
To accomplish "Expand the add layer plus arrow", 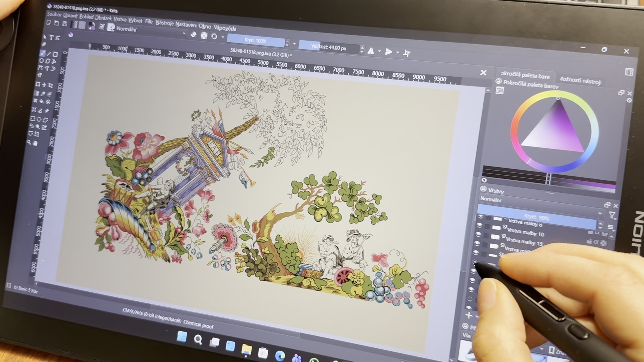I will tap(477, 316).
